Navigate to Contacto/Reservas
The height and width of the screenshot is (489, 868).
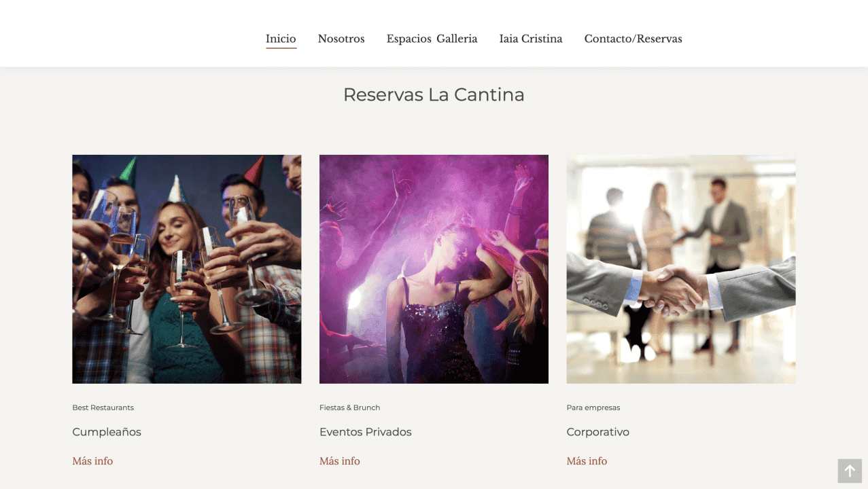pyautogui.click(x=633, y=39)
